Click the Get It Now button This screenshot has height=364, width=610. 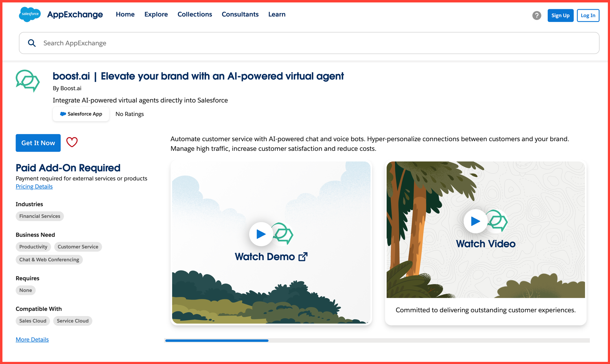point(38,143)
